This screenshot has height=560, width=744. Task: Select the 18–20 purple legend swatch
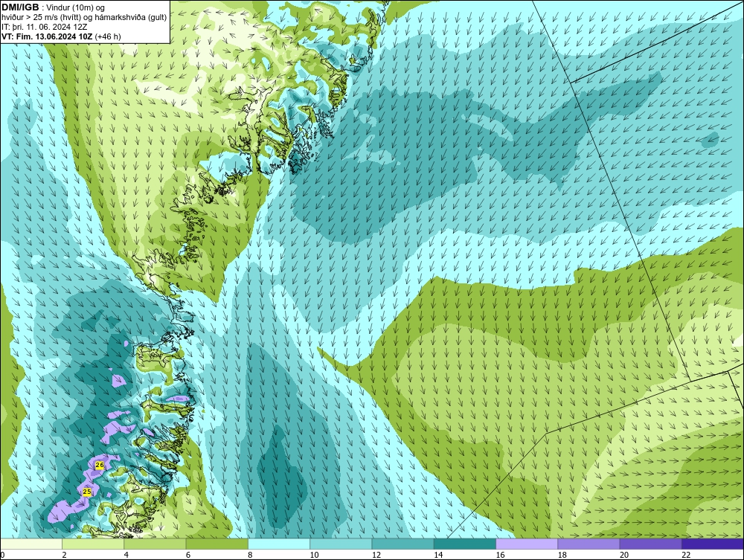pyautogui.click(x=589, y=544)
